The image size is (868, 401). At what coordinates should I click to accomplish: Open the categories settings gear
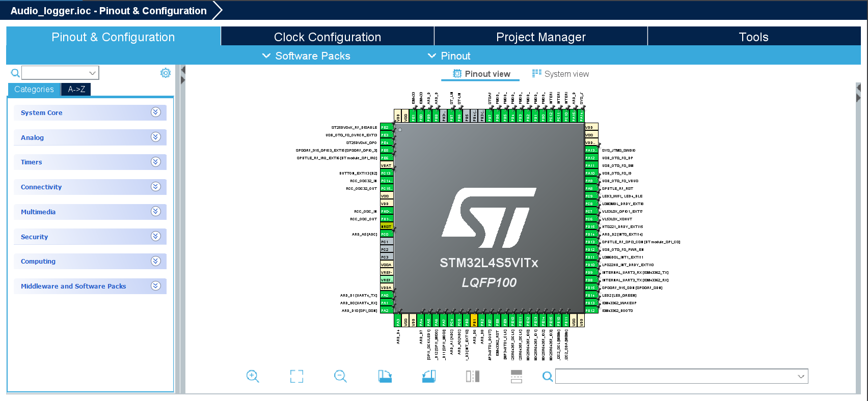pos(166,73)
